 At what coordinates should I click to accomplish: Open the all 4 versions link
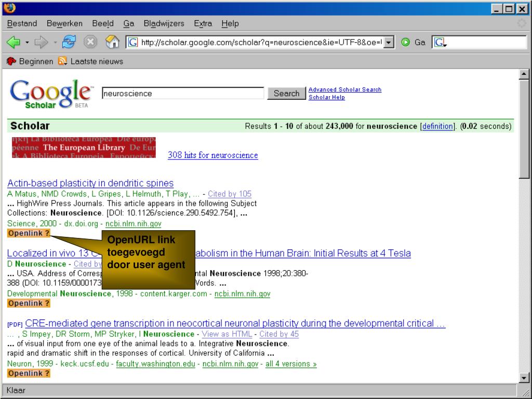[x=291, y=364]
